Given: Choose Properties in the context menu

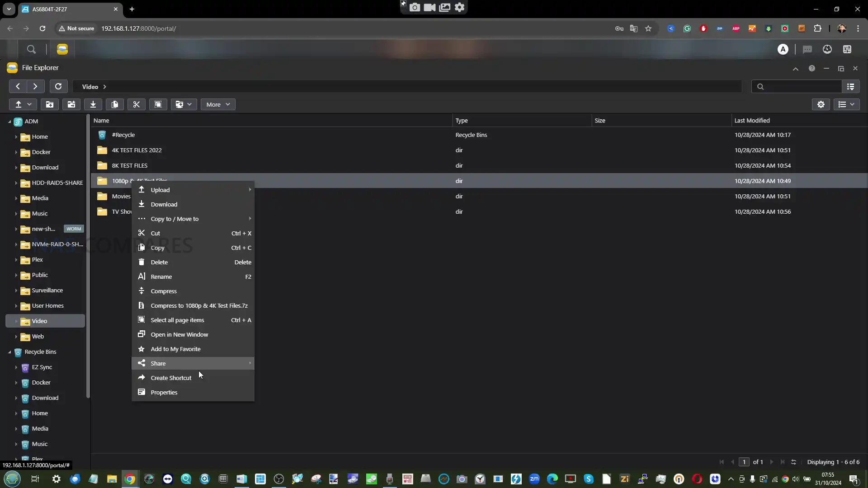Looking at the screenshot, I should 164,392.
